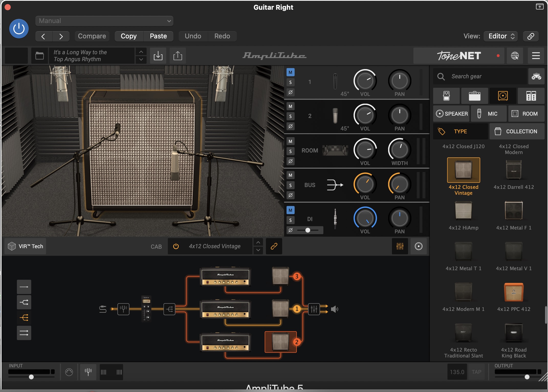Solo the BUS channel
The width and height of the screenshot is (548, 392).
pos(290,185)
